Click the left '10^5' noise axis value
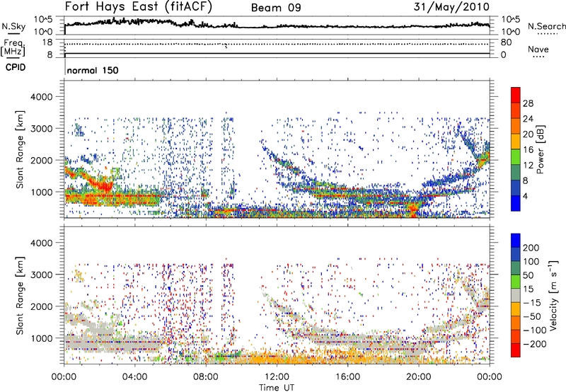Image resolution: width=566 pixels, height=392 pixels. click(43, 19)
